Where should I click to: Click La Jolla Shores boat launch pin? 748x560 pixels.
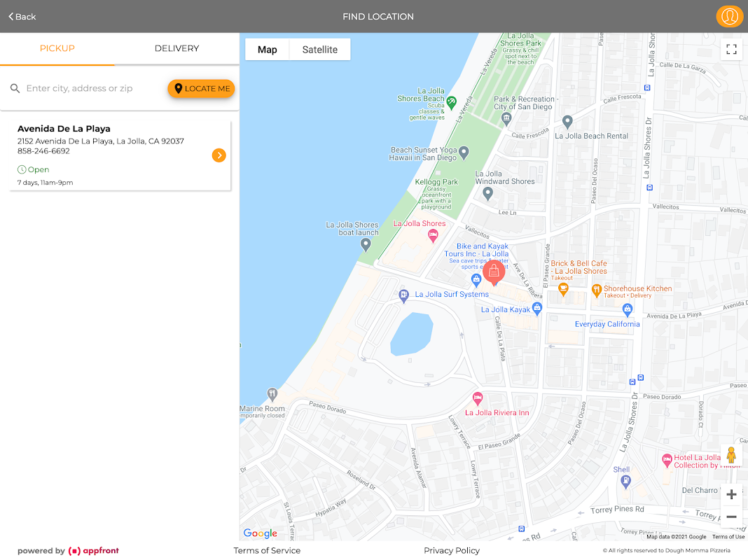point(366,245)
